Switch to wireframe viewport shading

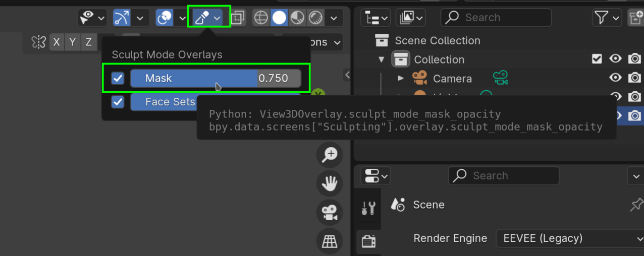pyautogui.click(x=261, y=18)
